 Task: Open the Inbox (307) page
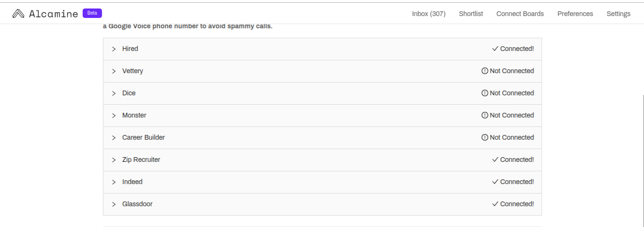(x=429, y=14)
